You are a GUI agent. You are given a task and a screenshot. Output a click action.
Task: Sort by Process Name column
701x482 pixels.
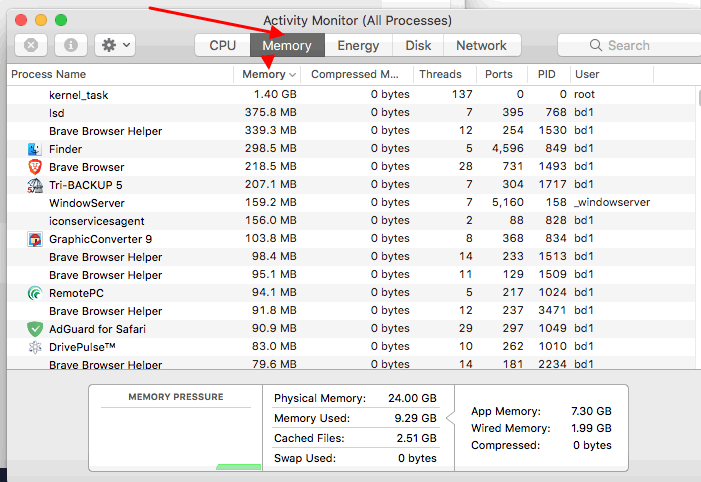pos(120,74)
